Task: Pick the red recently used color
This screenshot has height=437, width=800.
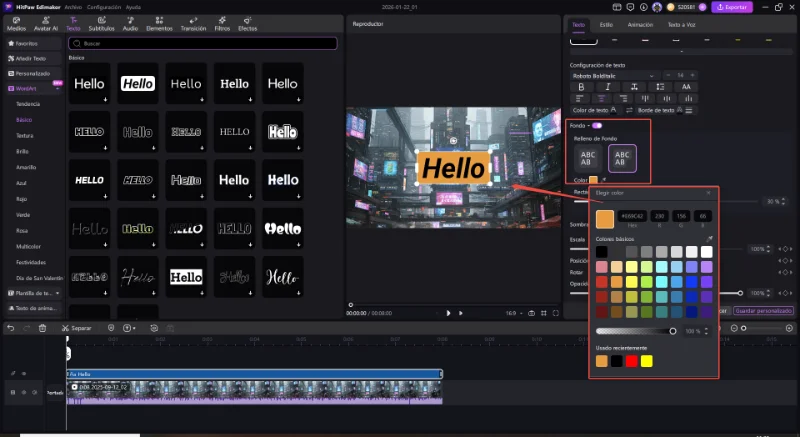Action: [631, 360]
